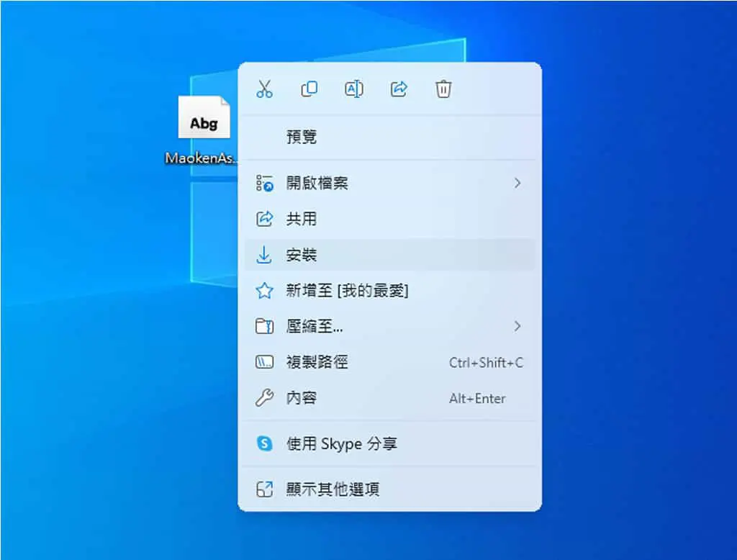Click the Skype icon to share
Image resolution: width=737 pixels, height=560 pixels.
click(264, 443)
